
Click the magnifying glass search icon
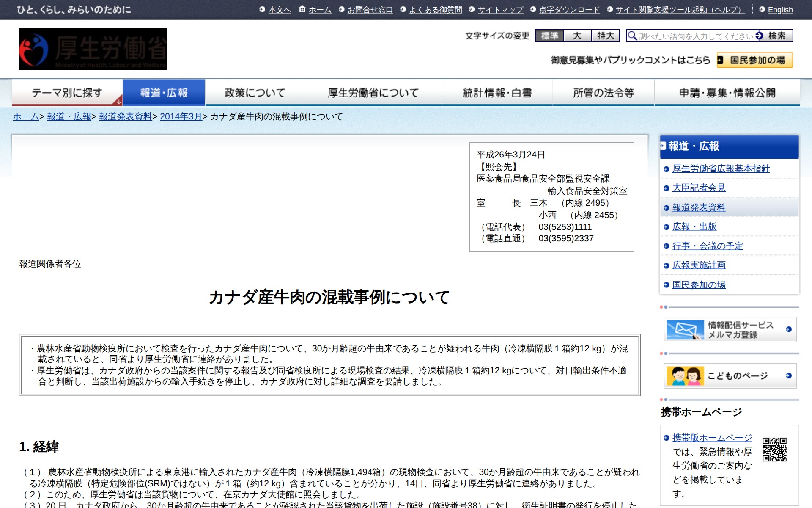tap(632, 36)
